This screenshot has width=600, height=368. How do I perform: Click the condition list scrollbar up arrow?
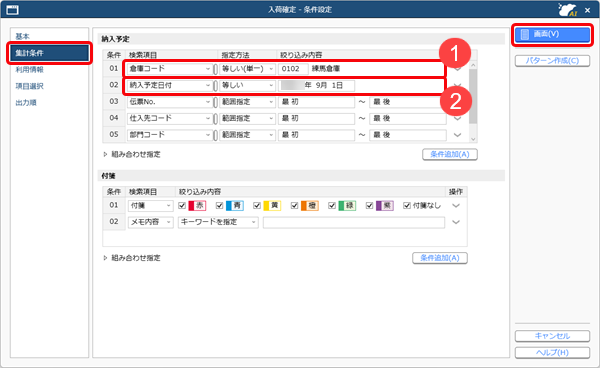(473, 65)
